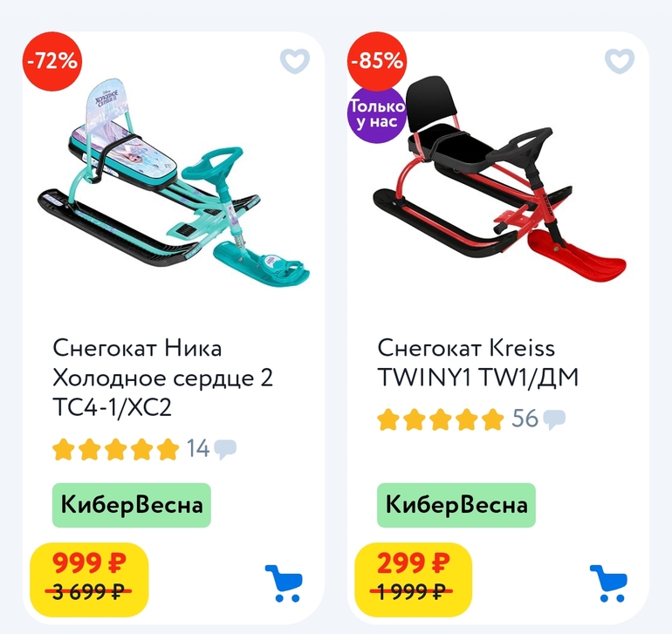This screenshot has height=634, width=672.
Task: Click the 299 ₽ yellow price label
Action: pyautogui.click(x=414, y=580)
